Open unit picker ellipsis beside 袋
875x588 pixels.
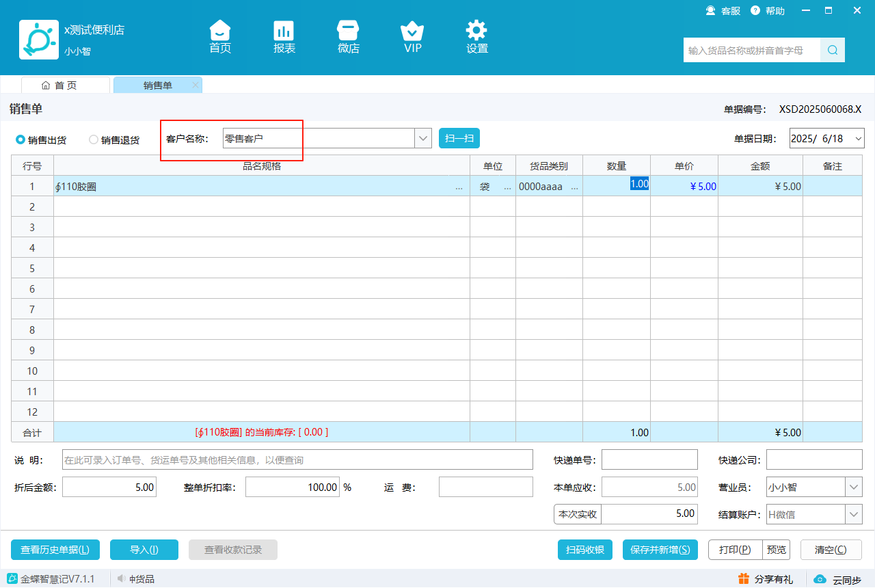point(507,187)
